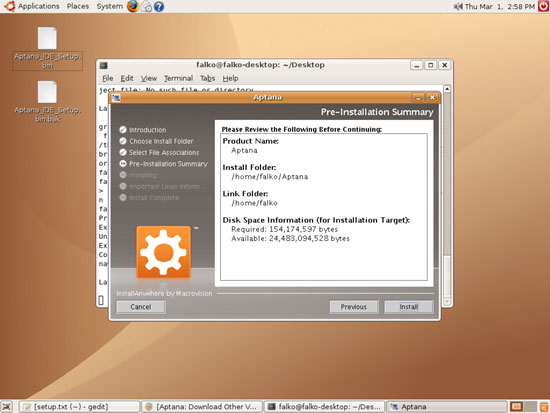550x413 pixels.
Task: Click the Required 154,174,597 bytes line
Action: [284, 229]
